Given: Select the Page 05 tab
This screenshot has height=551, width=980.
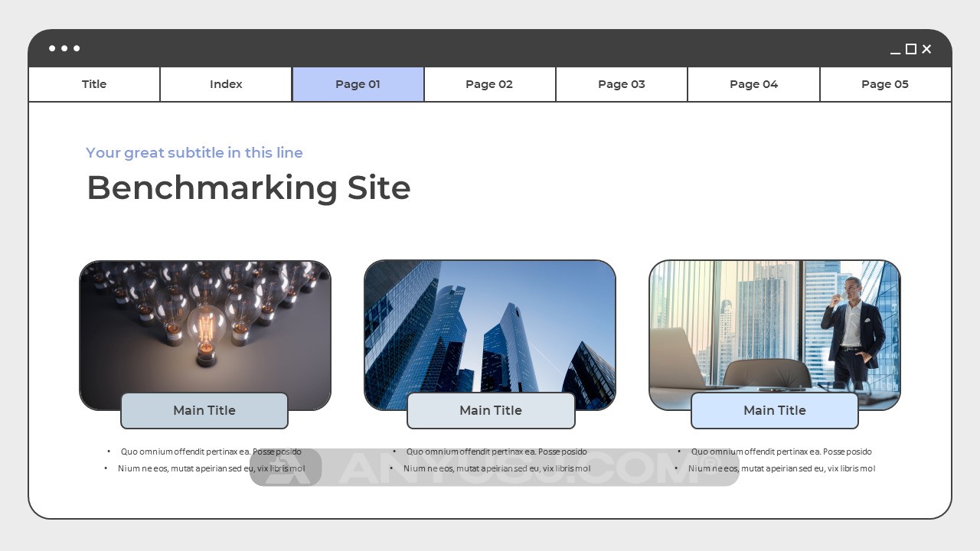Looking at the screenshot, I should click(x=885, y=84).
